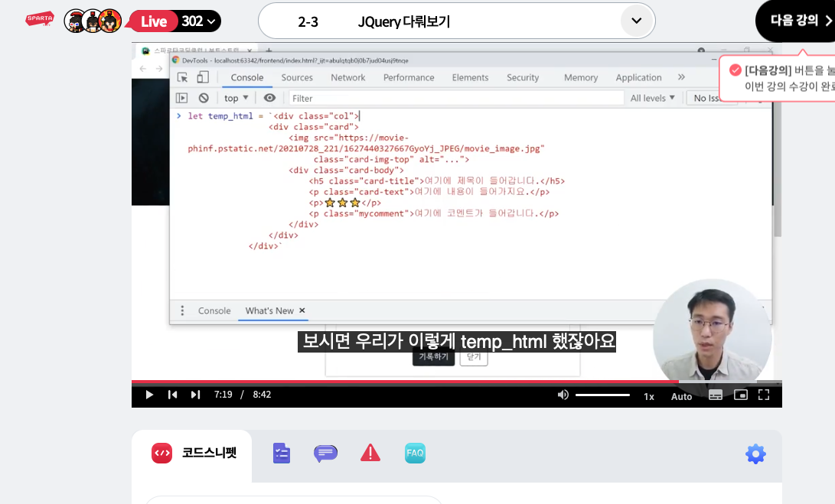Show more DevTools tabs with the chevrons
The height and width of the screenshot is (504, 835).
click(681, 77)
